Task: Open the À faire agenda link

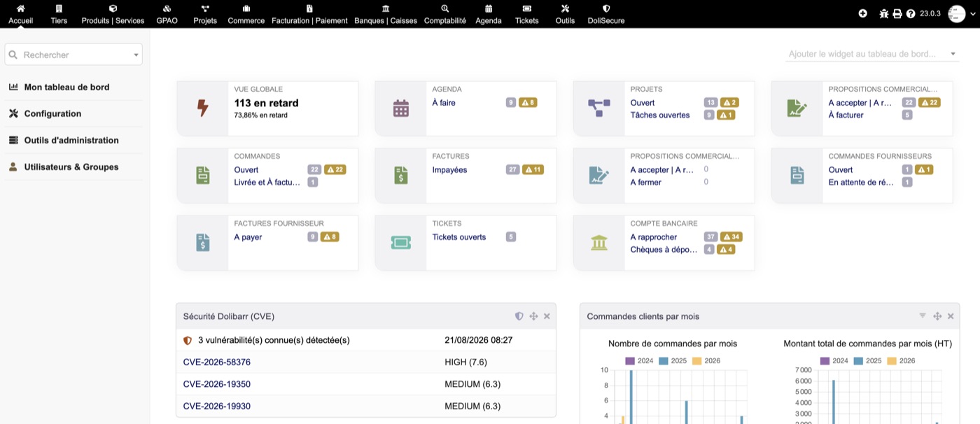Action: tap(444, 103)
